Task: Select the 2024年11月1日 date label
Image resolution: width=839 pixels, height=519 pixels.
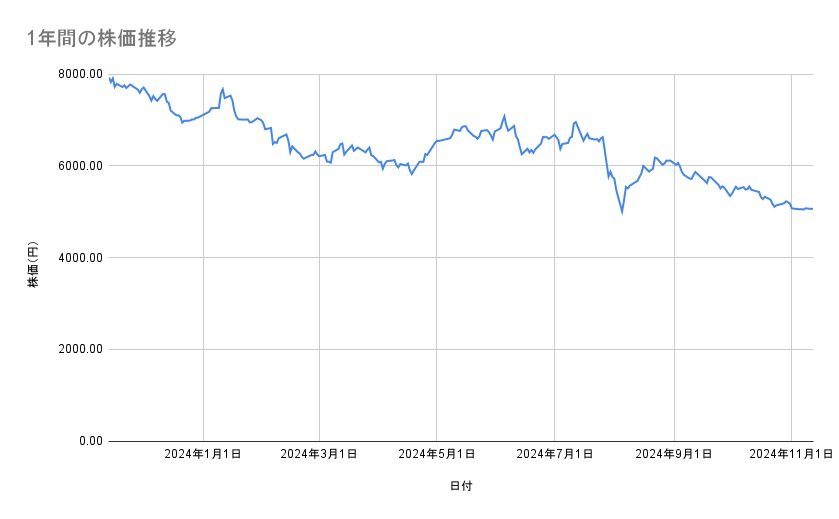Action: pyautogui.click(x=791, y=455)
